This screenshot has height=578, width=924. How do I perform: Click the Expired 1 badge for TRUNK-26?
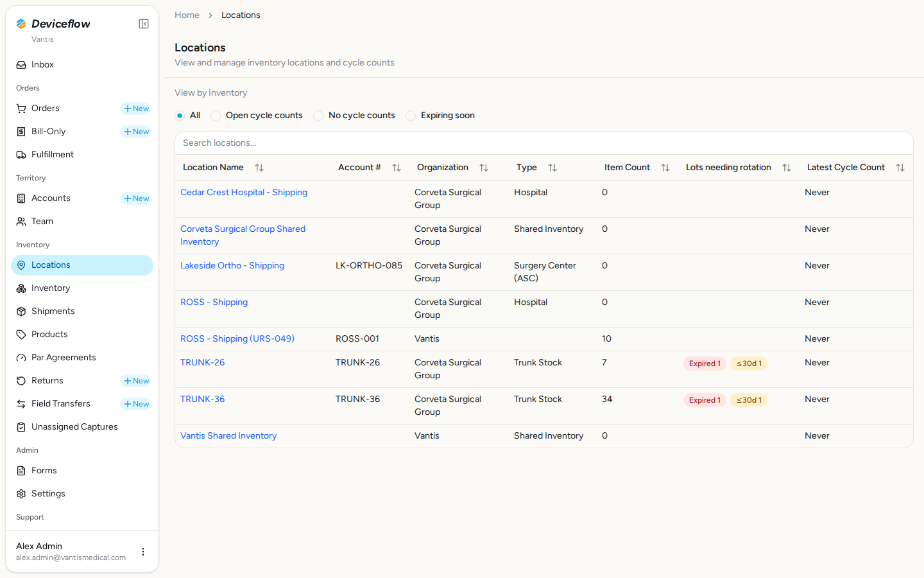(705, 363)
